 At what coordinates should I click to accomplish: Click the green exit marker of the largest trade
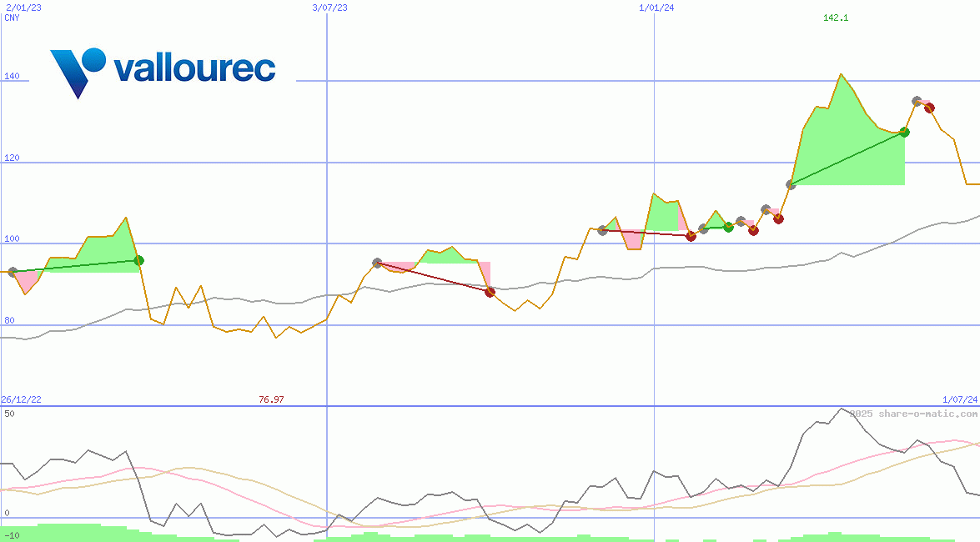click(x=904, y=132)
